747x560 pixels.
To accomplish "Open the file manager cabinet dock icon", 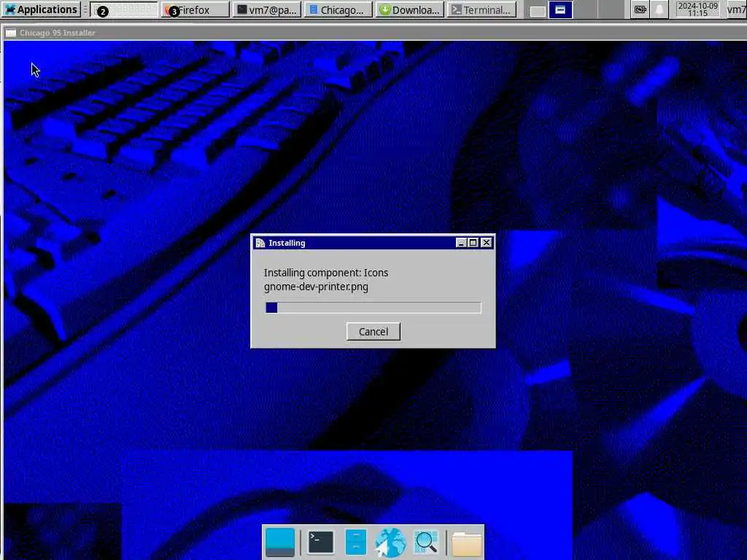I will point(355,542).
